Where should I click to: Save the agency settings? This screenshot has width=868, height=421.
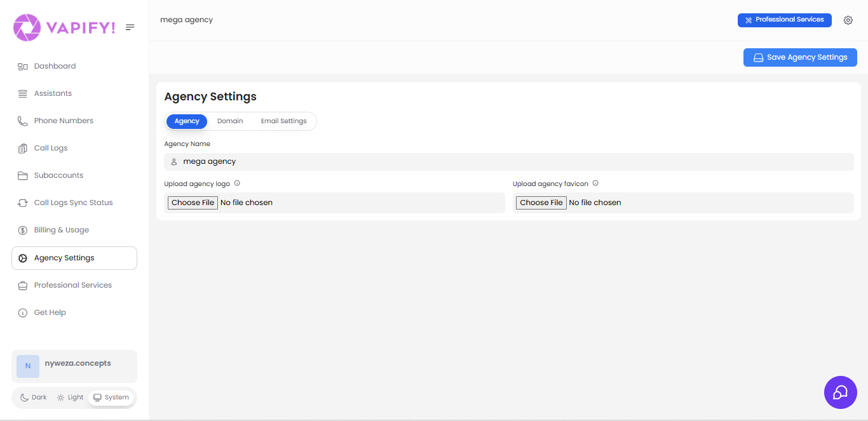(x=800, y=57)
